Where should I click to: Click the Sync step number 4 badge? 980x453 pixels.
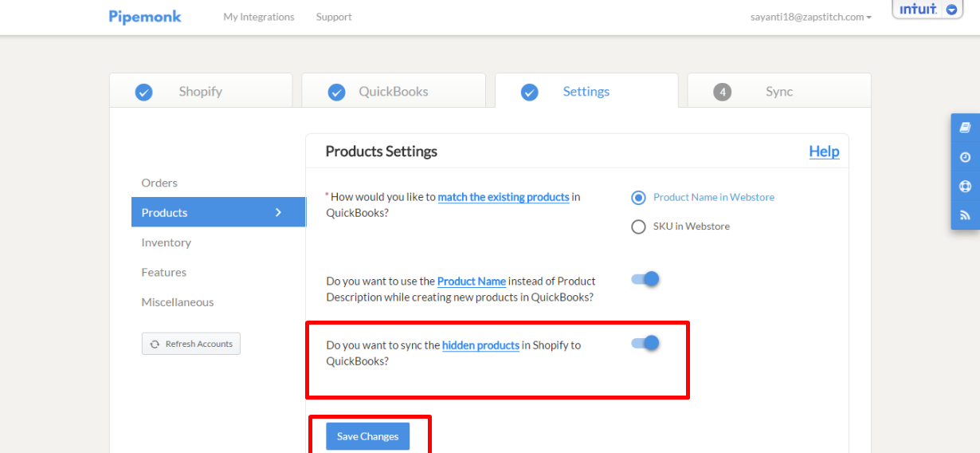723,93
